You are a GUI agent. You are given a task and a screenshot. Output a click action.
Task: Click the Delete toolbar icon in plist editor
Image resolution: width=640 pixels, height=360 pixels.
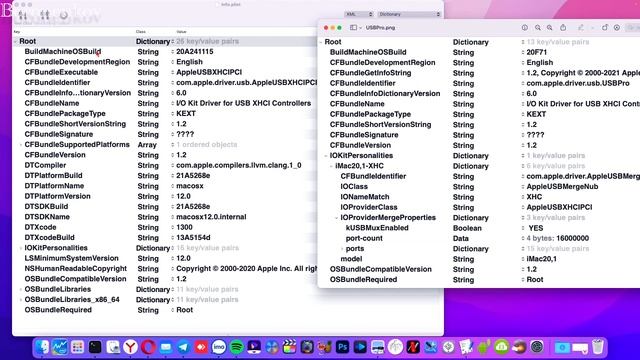point(64,16)
